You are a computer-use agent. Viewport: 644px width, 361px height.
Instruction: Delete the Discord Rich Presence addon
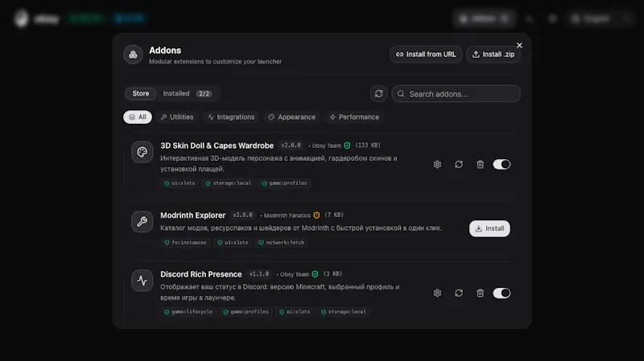480,293
